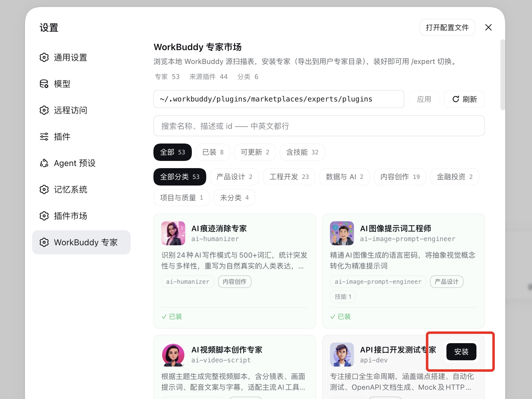Click the 刷新 button

[x=464, y=99]
